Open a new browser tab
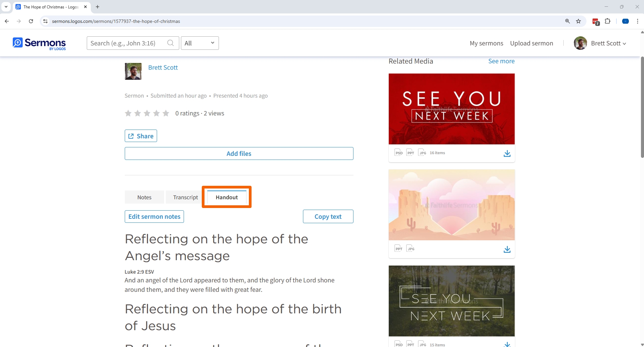 pyautogui.click(x=98, y=7)
